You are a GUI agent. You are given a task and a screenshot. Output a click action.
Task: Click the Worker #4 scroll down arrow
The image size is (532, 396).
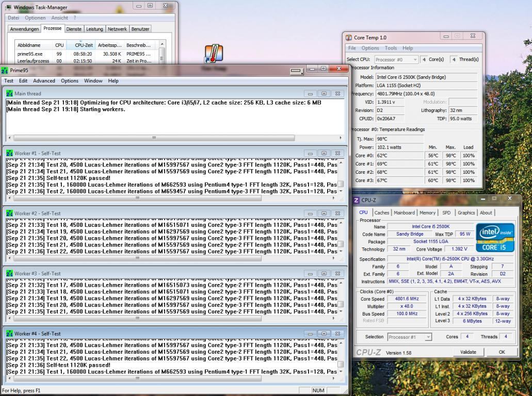tap(341, 372)
